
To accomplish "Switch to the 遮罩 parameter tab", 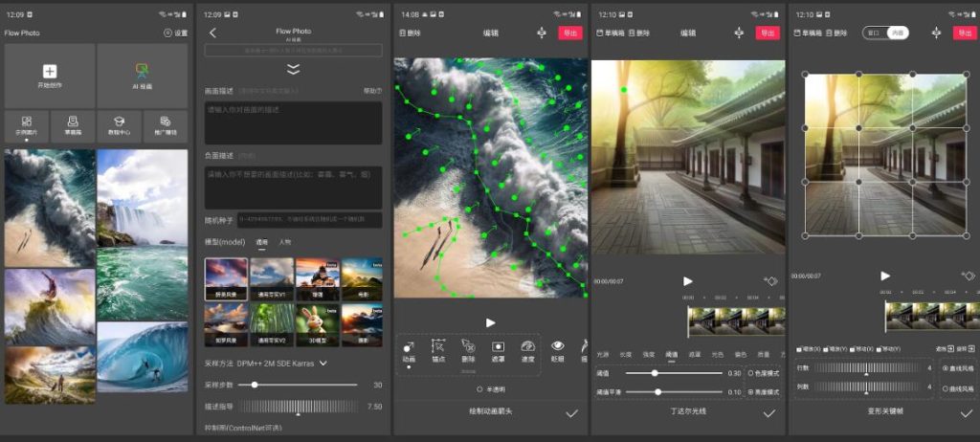I will 695,354.
